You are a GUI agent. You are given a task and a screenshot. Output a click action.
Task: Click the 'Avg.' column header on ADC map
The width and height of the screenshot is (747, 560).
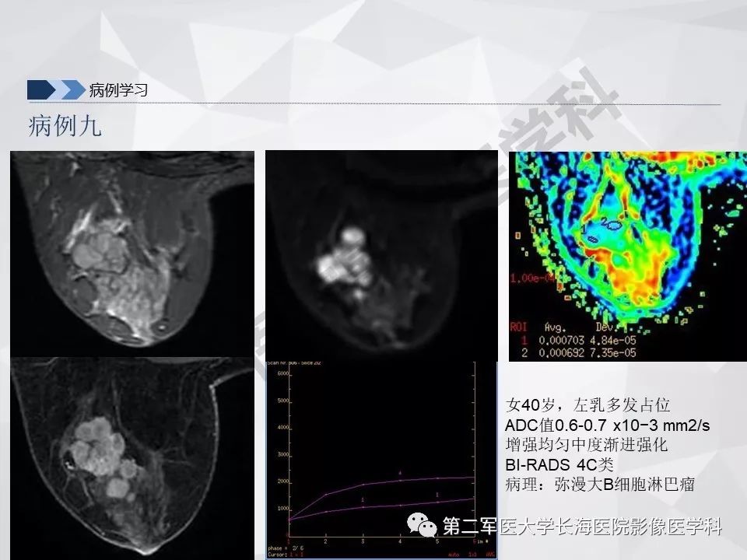[x=555, y=327]
